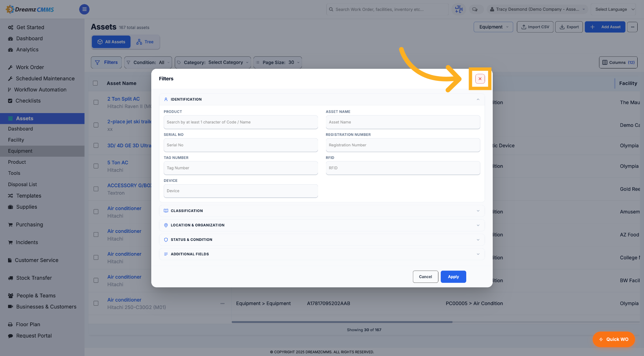The height and width of the screenshot is (356, 644).
Task: Open the Equipment dropdown near Import CSV
Action: click(493, 27)
